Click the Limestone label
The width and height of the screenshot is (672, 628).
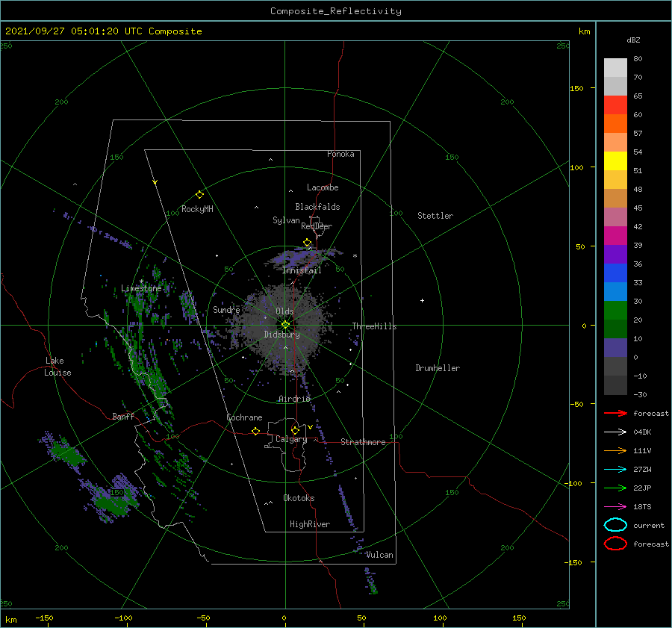[141, 288]
